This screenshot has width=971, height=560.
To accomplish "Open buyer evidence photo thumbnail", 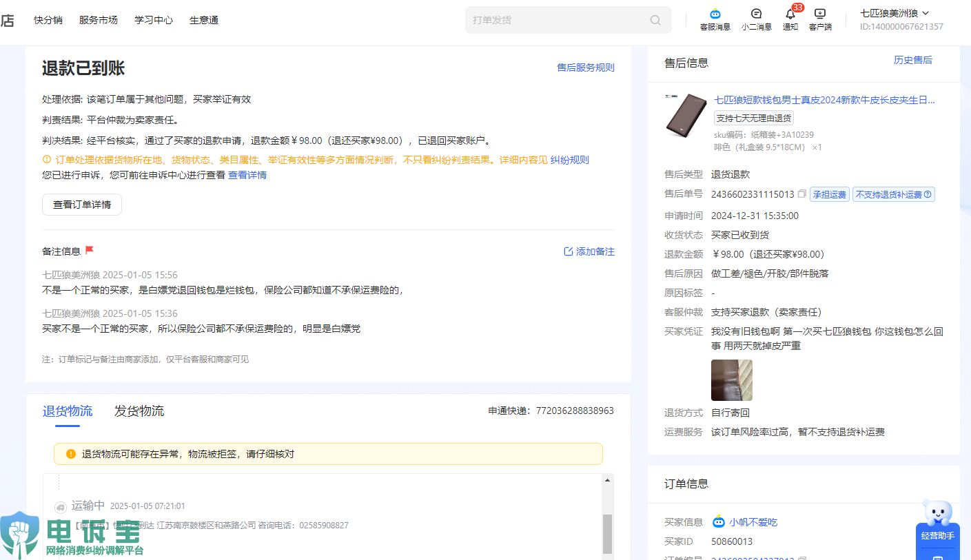I will coord(732,380).
